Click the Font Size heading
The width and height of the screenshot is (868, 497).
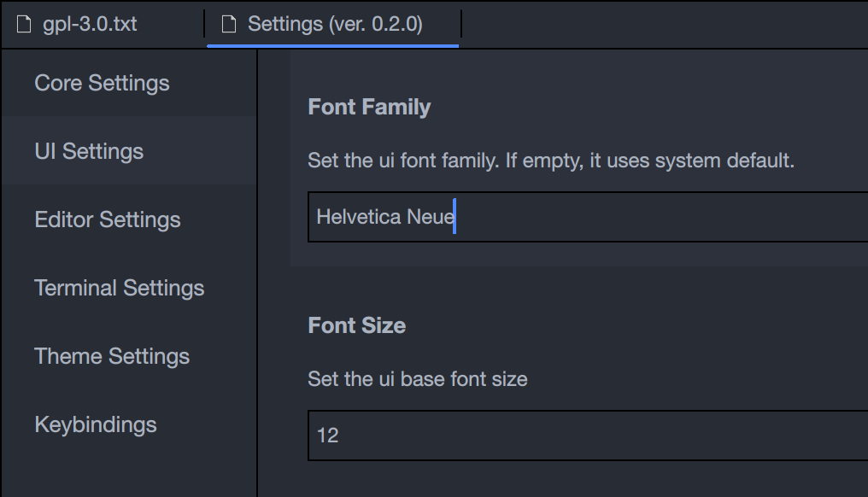pyautogui.click(x=357, y=325)
